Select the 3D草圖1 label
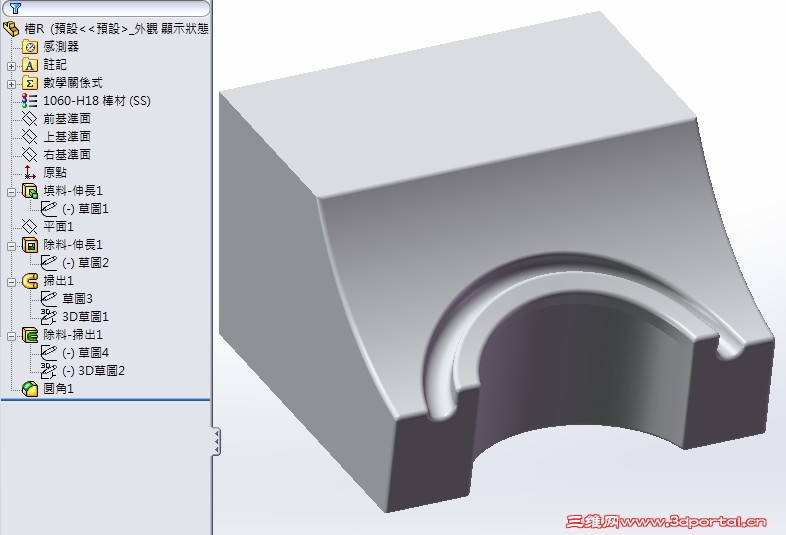Image resolution: width=786 pixels, height=535 pixels. pos(85,317)
